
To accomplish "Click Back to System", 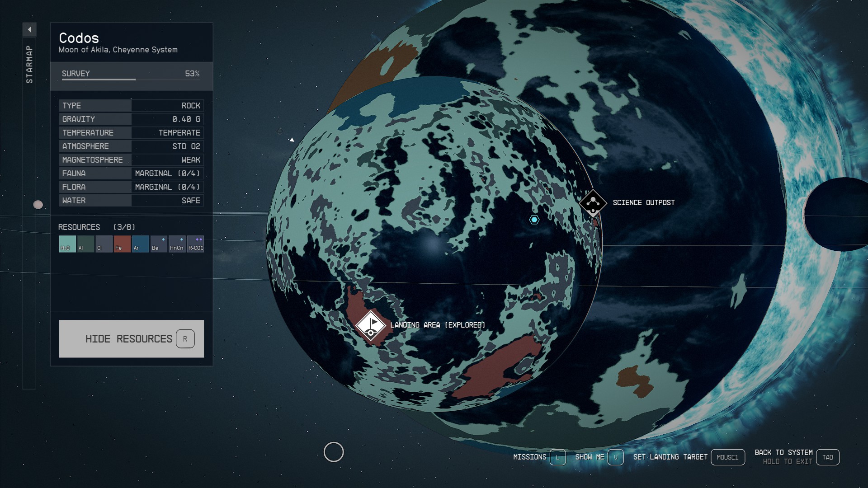I will point(783,451).
